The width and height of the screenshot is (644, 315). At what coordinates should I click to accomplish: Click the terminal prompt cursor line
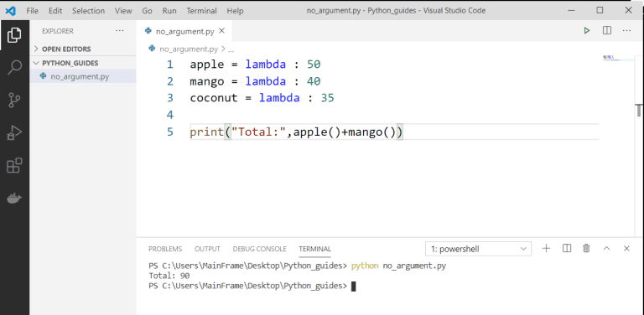click(252, 286)
